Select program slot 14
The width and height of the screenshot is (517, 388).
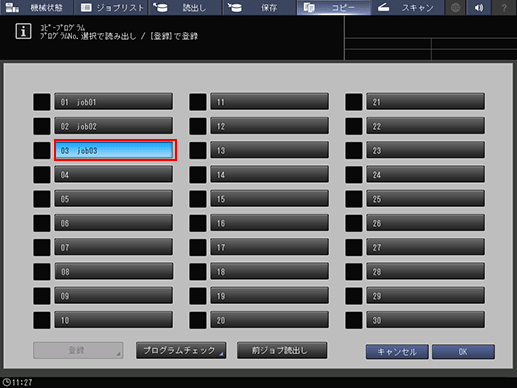tap(270, 175)
